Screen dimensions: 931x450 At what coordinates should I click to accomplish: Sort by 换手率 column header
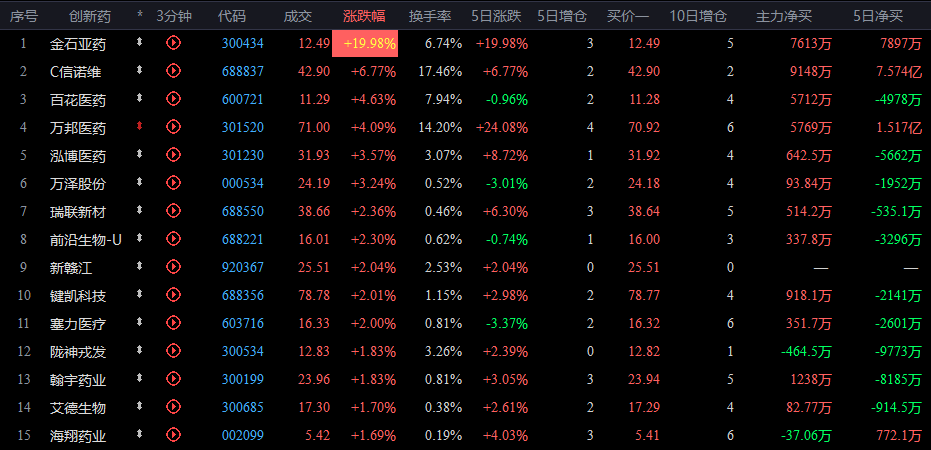coord(430,16)
